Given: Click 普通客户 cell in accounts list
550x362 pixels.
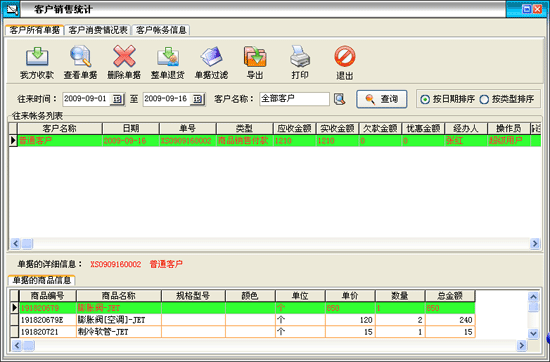Looking at the screenshot, I should pyautogui.click(x=60, y=141).
